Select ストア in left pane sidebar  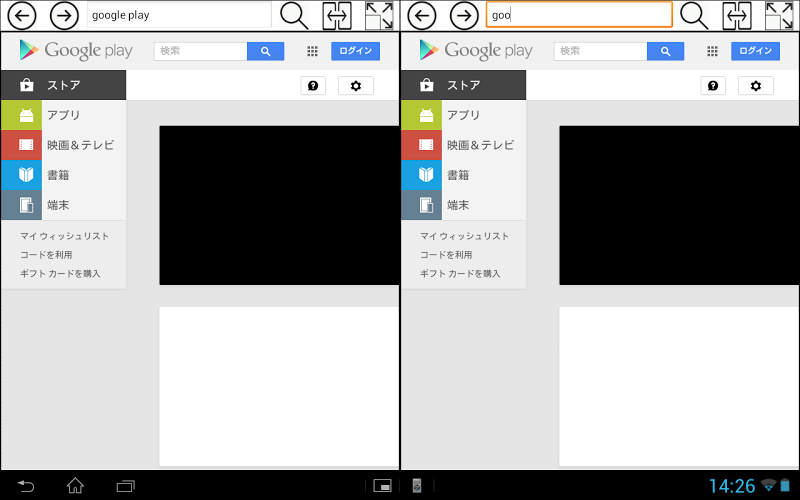click(63, 85)
